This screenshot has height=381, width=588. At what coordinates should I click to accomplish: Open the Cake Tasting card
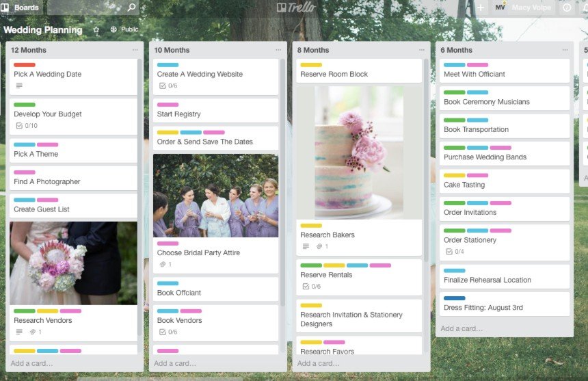505,181
